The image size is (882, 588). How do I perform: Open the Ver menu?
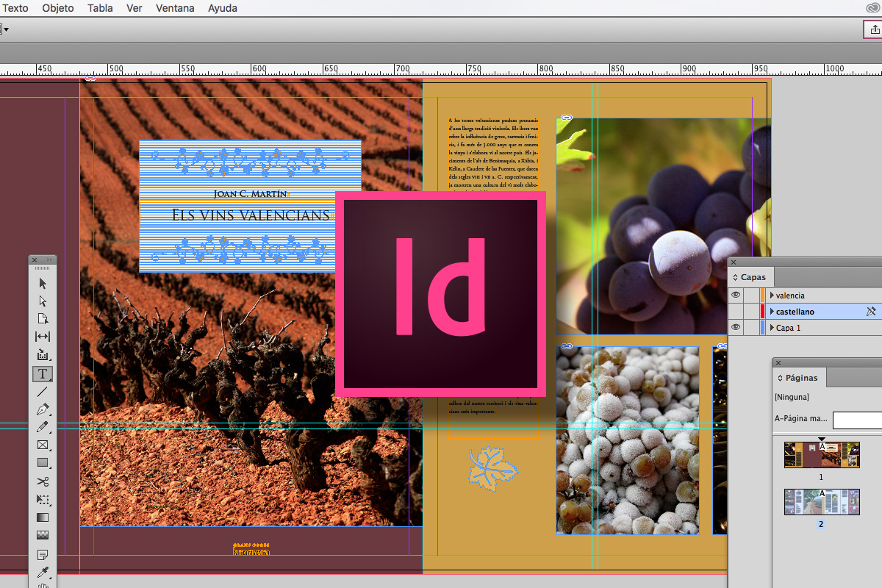[135, 8]
